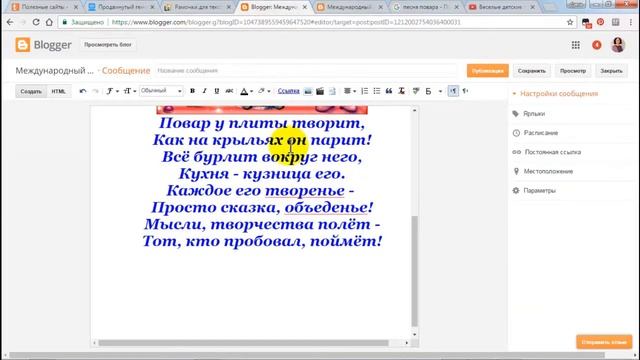Toggle italic formatting

[204, 91]
